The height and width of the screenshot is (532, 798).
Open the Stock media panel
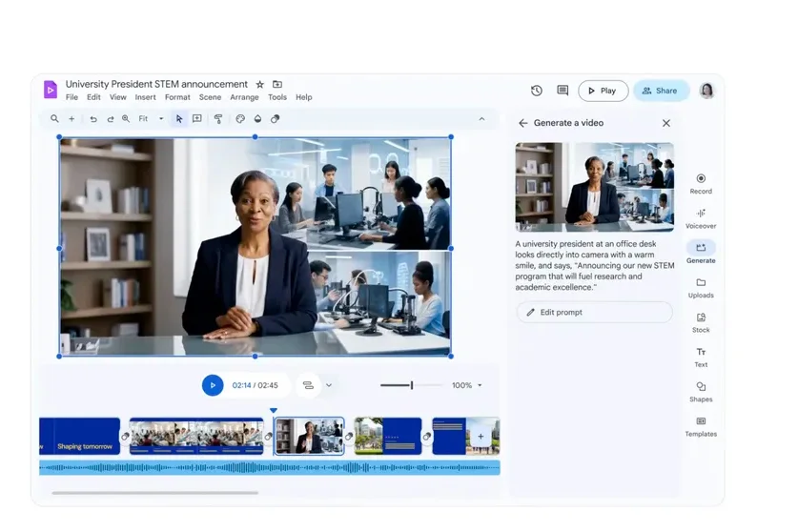(x=701, y=322)
